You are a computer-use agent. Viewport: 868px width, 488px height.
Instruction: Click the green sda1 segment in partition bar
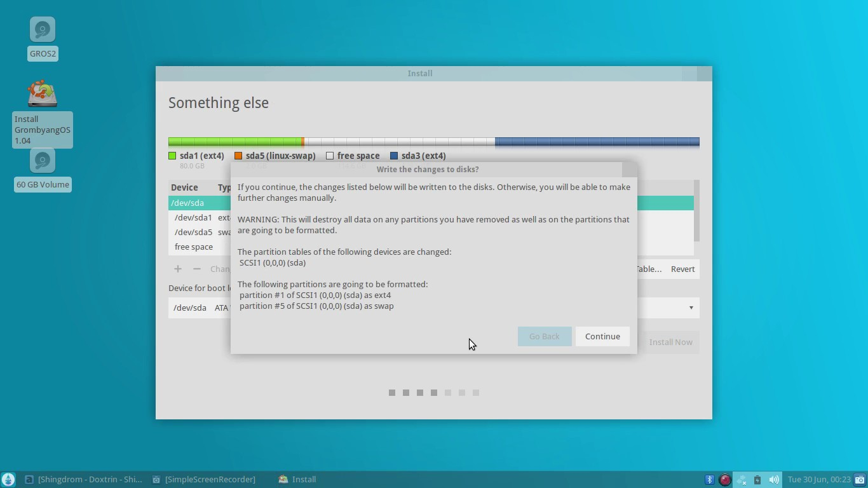pyautogui.click(x=234, y=142)
